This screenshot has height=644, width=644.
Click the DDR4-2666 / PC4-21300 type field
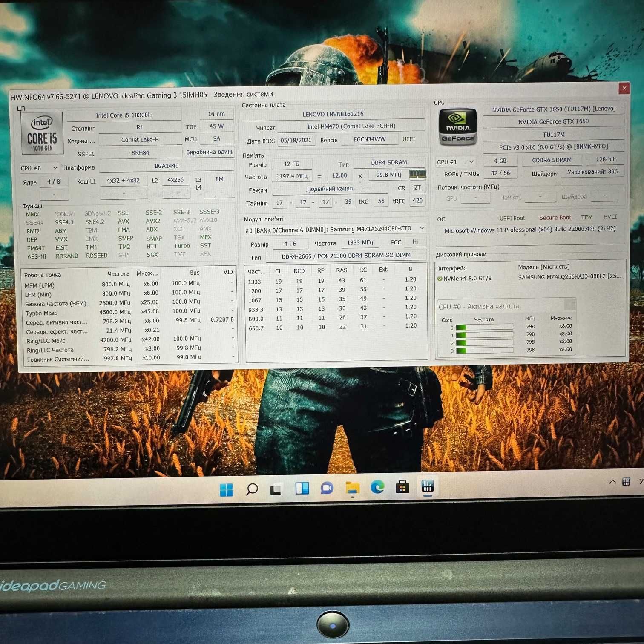pos(346,256)
